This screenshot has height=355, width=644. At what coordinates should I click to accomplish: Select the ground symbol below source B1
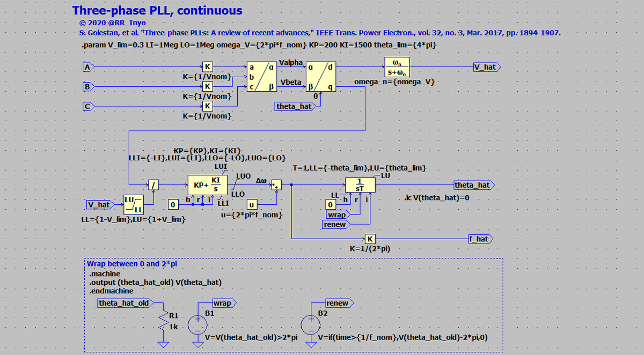coord(197,344)
